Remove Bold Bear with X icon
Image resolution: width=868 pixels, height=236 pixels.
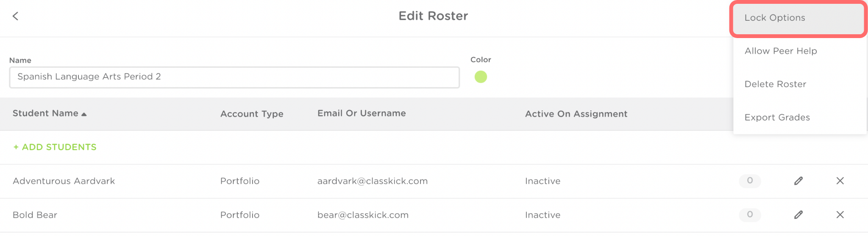coord(840,215)
